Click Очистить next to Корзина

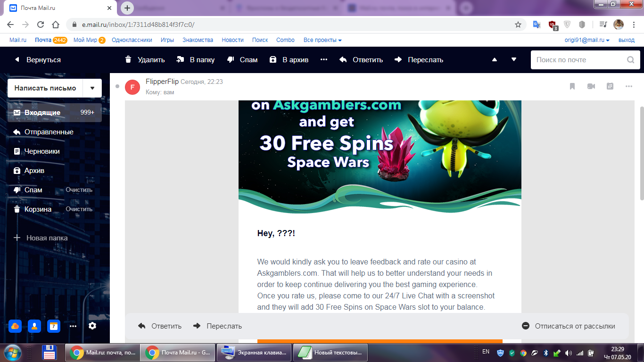[x=79, y=209]
